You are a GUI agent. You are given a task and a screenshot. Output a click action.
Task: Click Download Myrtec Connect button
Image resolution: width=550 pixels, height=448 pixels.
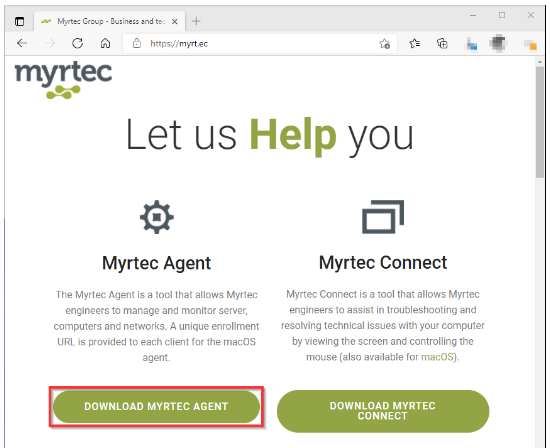383,411
